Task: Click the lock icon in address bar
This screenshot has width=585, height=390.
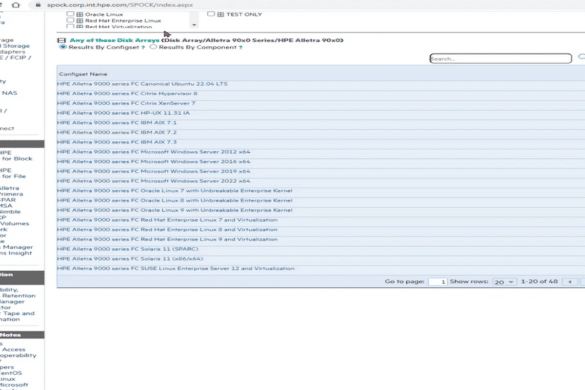Action: click(38, 5)
